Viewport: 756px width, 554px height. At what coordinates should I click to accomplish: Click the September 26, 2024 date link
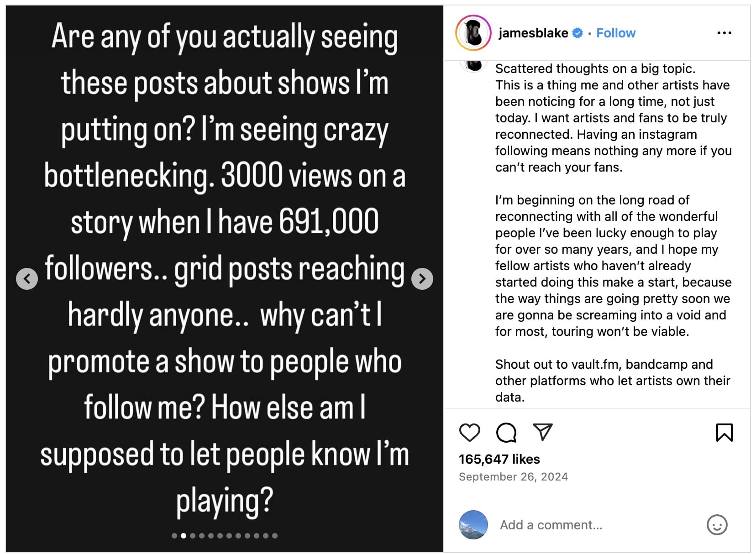[513, 477]
